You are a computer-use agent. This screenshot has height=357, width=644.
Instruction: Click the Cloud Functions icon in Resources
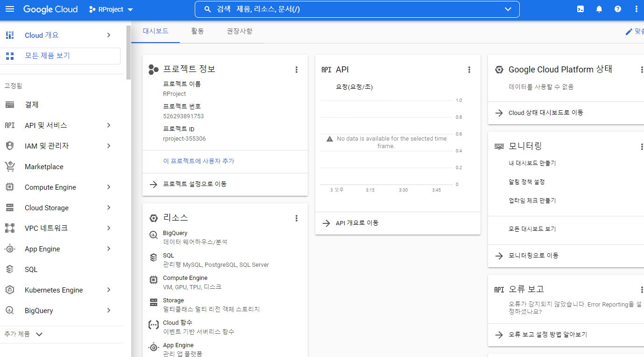(x=153, y=325)
